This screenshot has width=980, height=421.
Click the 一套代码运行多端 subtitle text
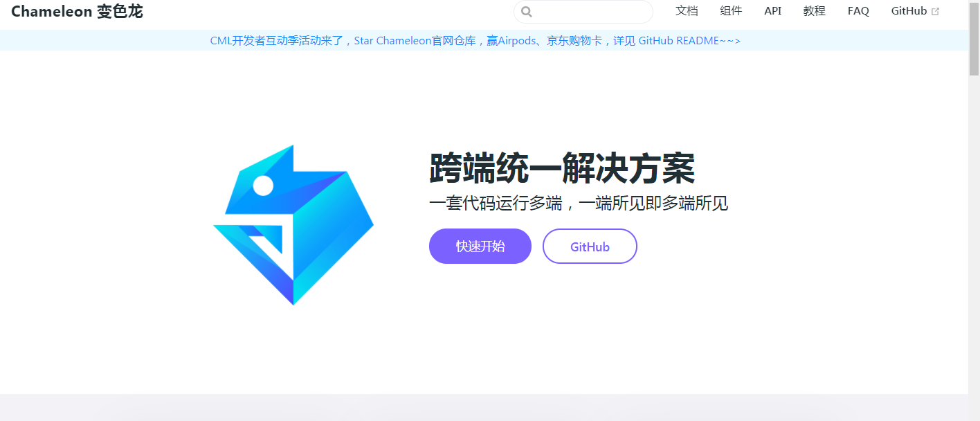pos(579,204)
